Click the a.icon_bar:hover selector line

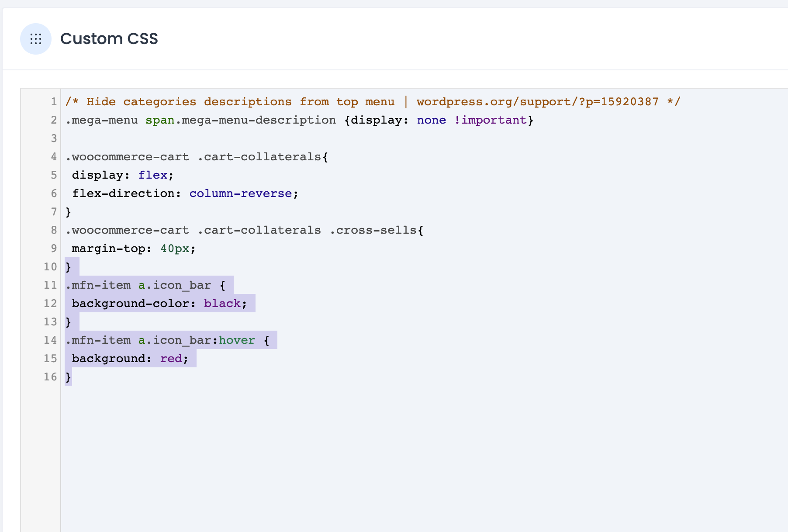(168, 340)
